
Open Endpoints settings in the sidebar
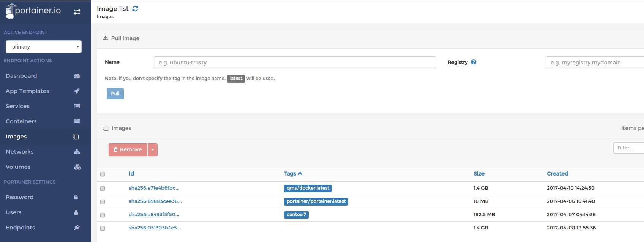(x=21, y=228)
